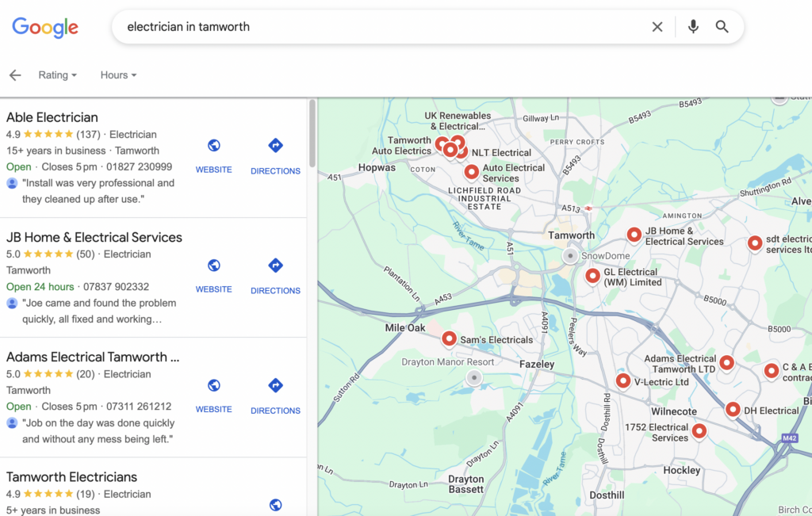This screenshot has width=812, height=516.
Task: Click Adams Electrical review 'Job on the day'
Action: pos(98,431)
